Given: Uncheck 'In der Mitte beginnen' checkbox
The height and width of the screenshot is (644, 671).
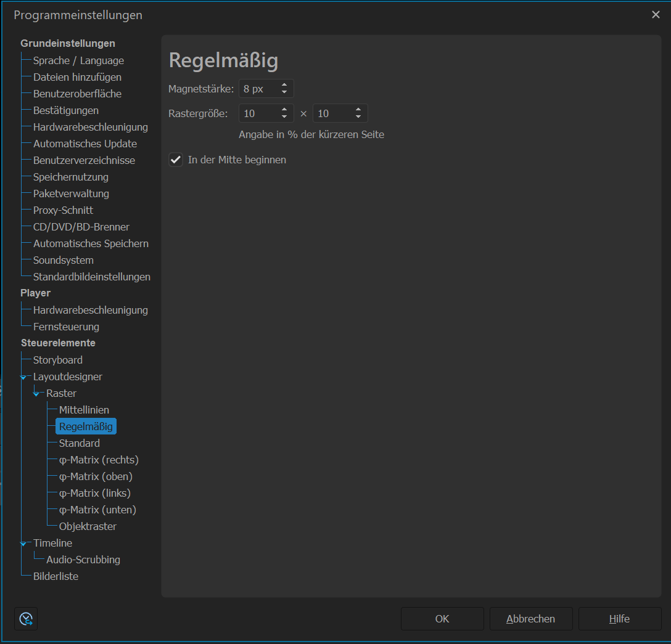Looking at the screenshot, I should coord(176,160).
